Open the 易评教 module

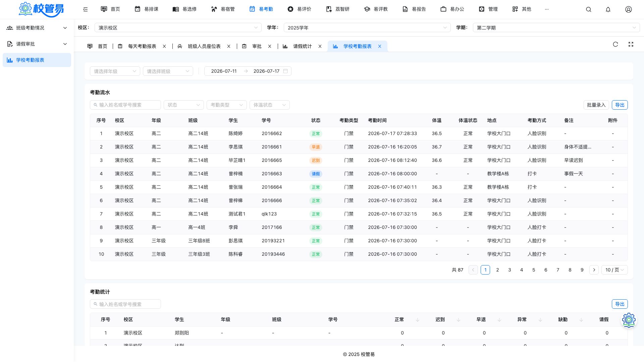pyautogui.click(x=376, y=9)
